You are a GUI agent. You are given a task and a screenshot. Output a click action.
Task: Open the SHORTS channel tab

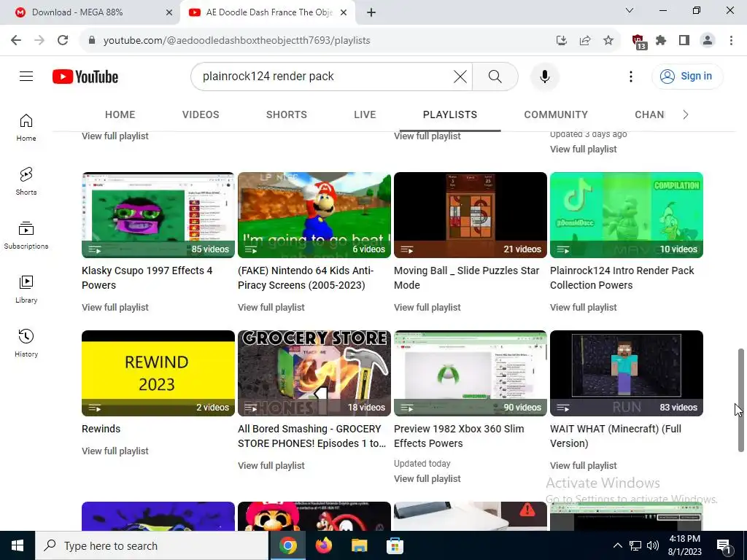286,114
